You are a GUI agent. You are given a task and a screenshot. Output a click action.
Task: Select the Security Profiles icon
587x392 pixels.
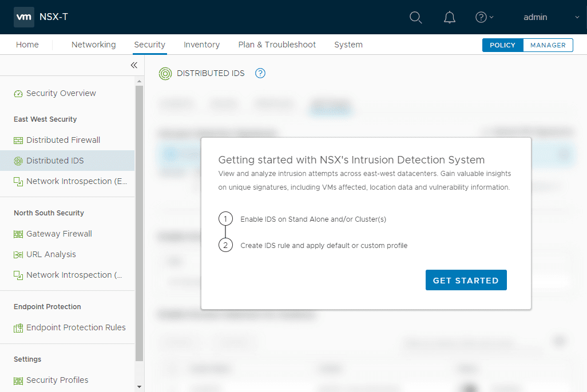pos(18,380)
